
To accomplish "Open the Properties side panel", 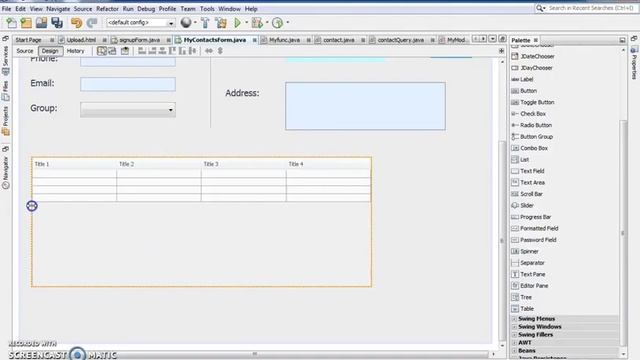I will click(634, 63).
